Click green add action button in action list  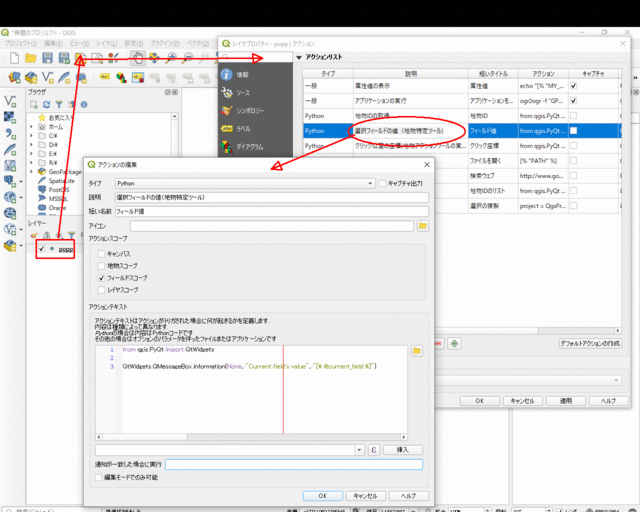(x=454, y=344)
